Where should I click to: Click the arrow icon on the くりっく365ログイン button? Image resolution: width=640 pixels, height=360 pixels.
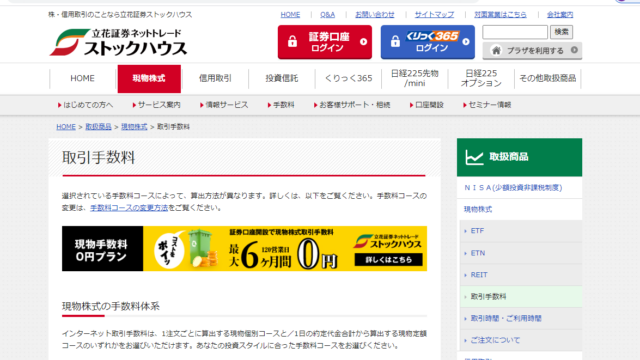point(466,42)
